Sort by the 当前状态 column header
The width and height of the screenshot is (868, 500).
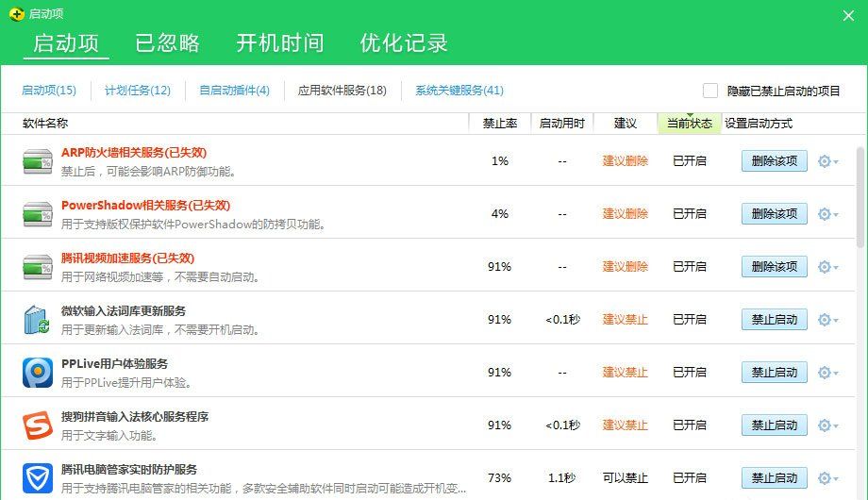(x=689, y=124)
